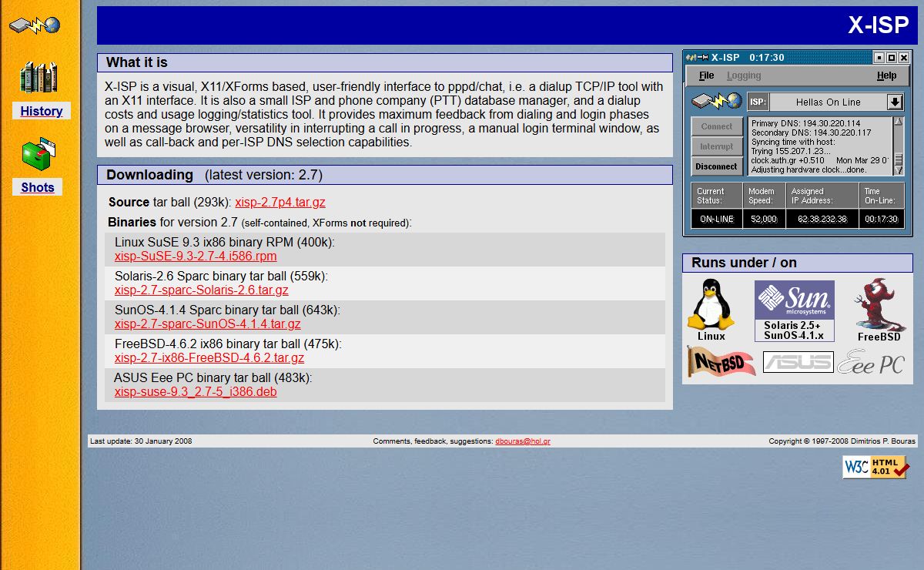The width and height of the screenshot is (924, 570).
Task: Maximize the X-ISP window
Action: tap(892, 58)
